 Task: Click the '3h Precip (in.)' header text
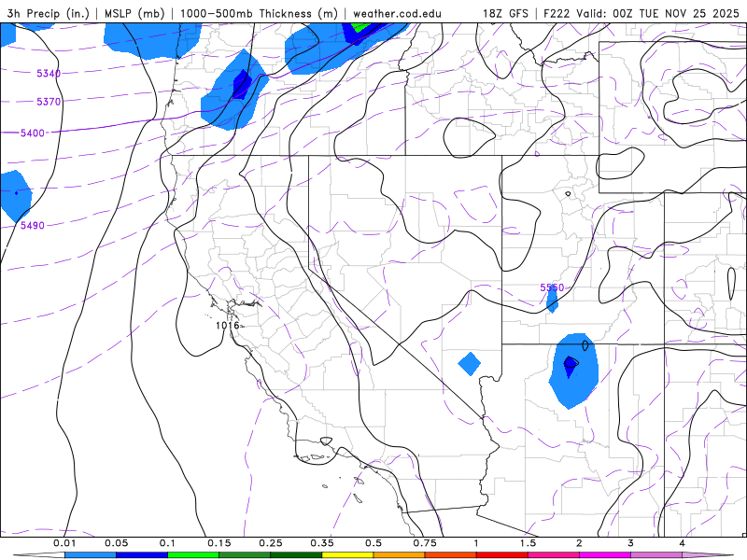[49, 13]
